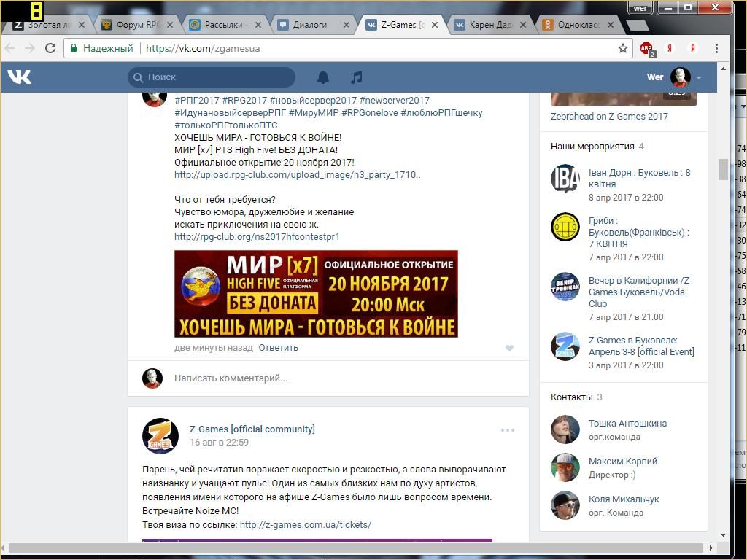Switch to the Карен Дад tab
The height and width of the screenshot is (560, 747).
(x=489, y=25)
